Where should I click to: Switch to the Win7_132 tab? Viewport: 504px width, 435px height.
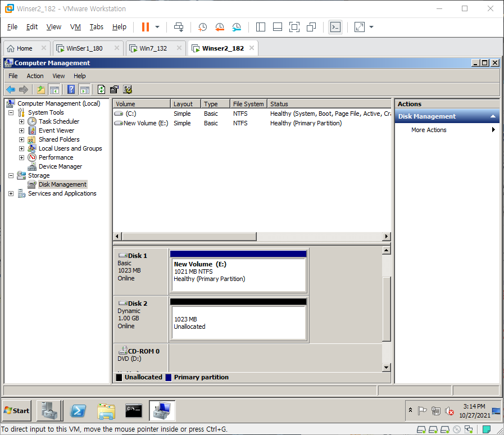[153, 48]
